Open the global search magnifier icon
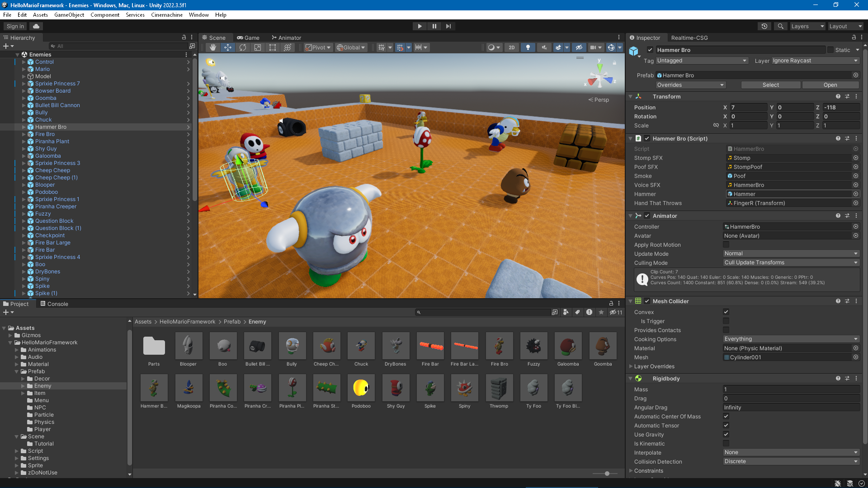This screenshot has width=868, height=488. tap(780, 26)
